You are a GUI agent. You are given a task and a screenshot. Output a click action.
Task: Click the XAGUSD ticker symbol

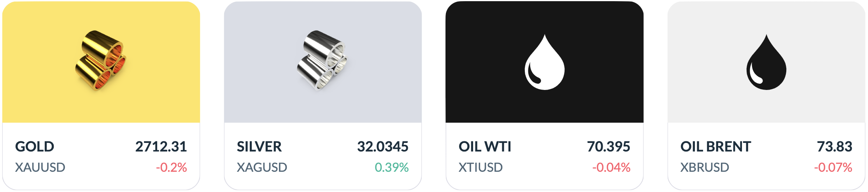point(262,167)
